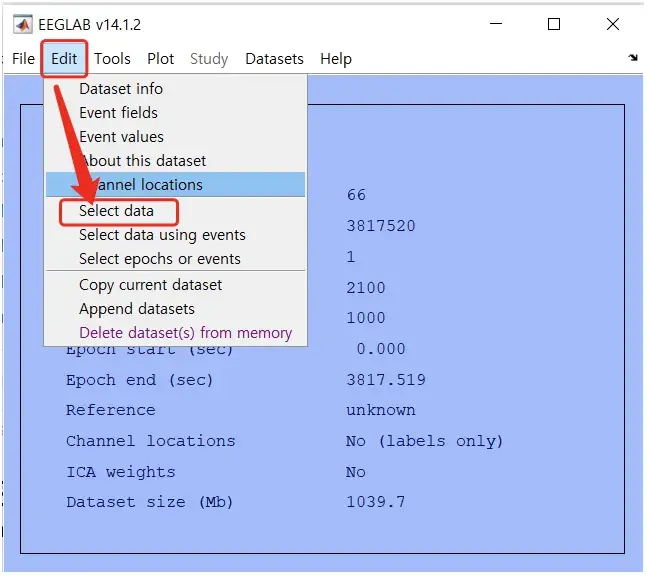Expand the Datasets menu
Screen dimensions: 647x578
click(274, 59)
